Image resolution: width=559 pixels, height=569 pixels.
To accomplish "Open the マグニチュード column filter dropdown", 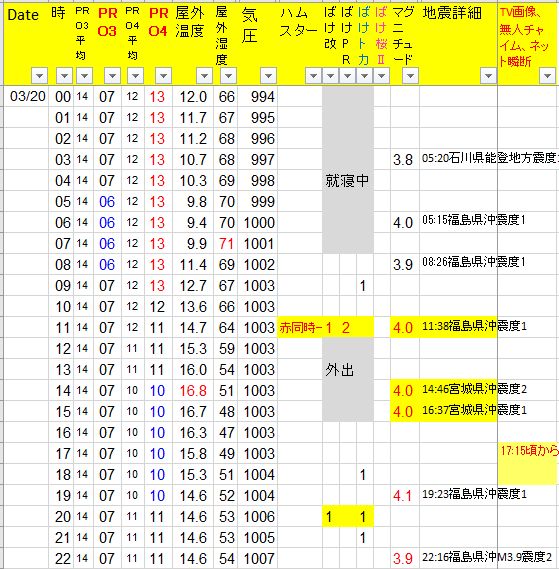I will [410, 76].
